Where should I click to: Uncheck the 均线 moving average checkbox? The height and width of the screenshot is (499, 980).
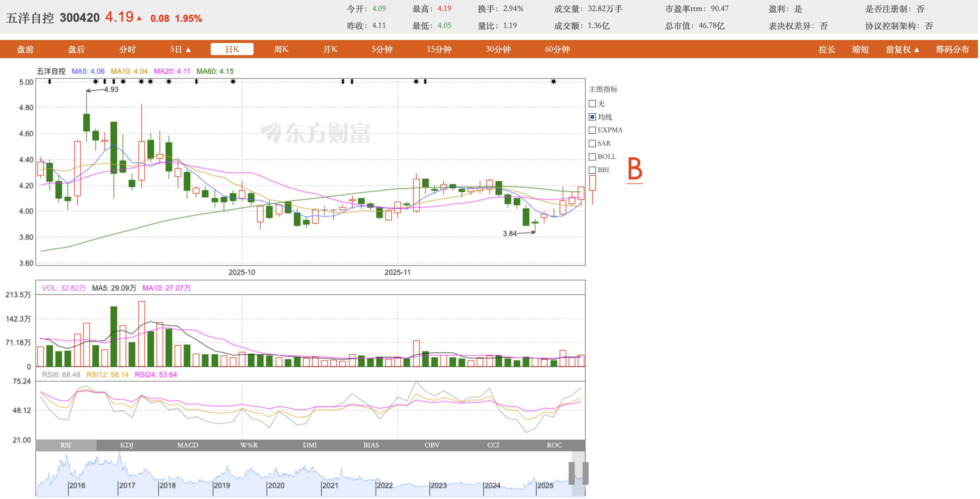pyautogui.click(x=592, y=117)
